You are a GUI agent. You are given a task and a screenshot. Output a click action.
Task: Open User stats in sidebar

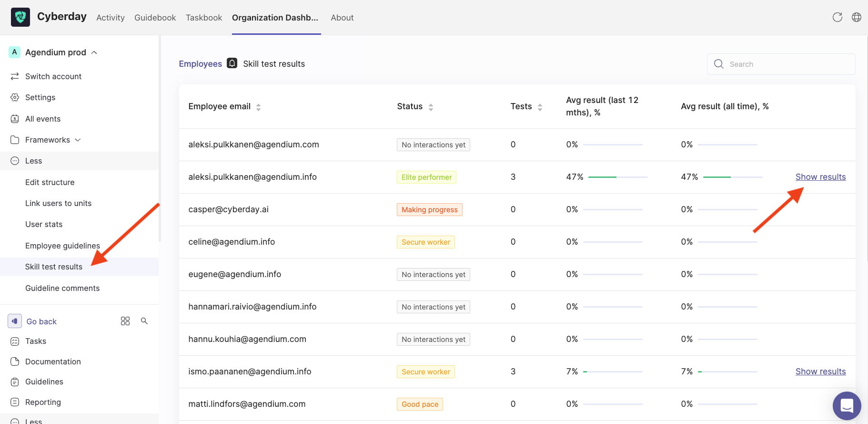[x=44, y=224]
